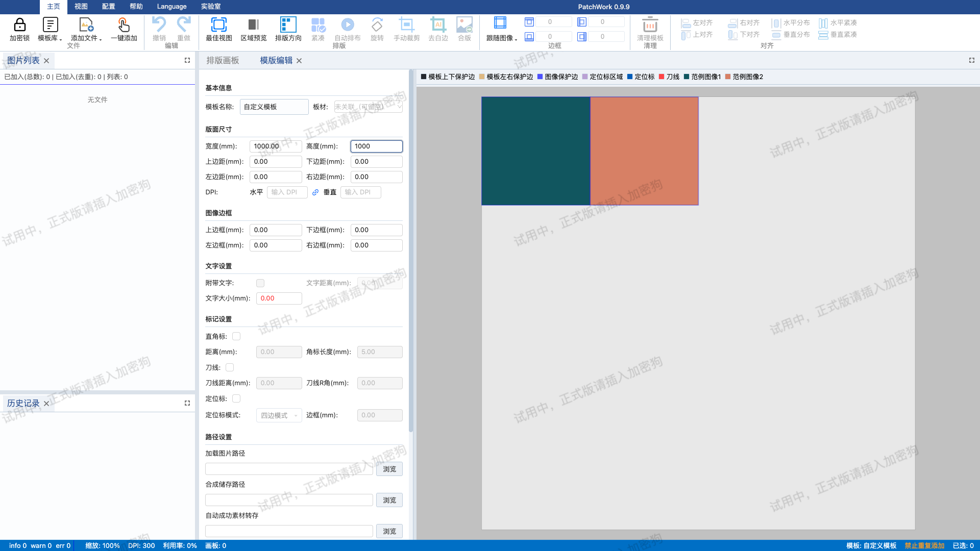Image resolution: width=980 pixels, height=551 pixels.
Task: Click the 清理模板 clear template icon
Action: (650, 24)
